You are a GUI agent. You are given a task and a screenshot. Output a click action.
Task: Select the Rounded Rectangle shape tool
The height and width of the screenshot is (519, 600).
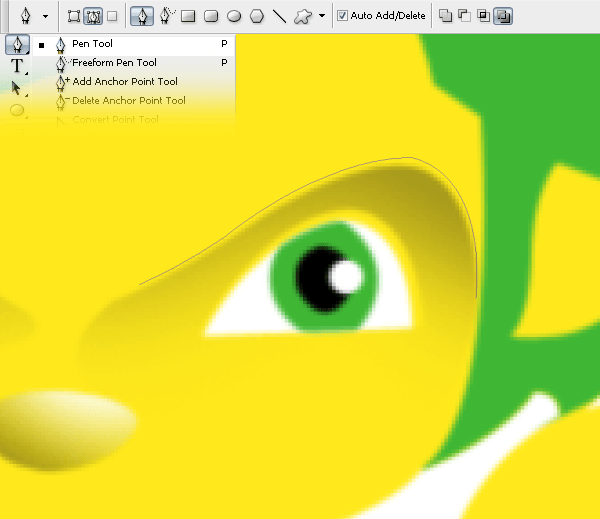[x=211, y=16]
